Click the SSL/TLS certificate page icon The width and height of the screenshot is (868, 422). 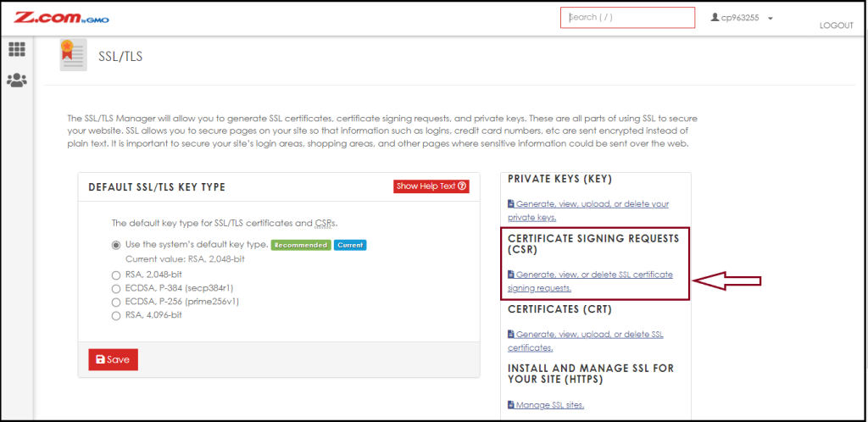pos(74,55)
